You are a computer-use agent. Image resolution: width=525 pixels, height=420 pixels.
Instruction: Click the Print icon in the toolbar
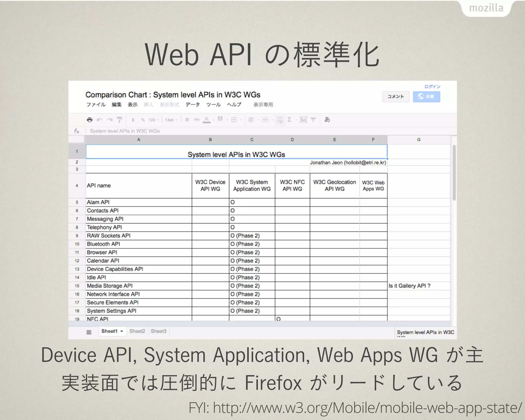click(x=89, y=120)
